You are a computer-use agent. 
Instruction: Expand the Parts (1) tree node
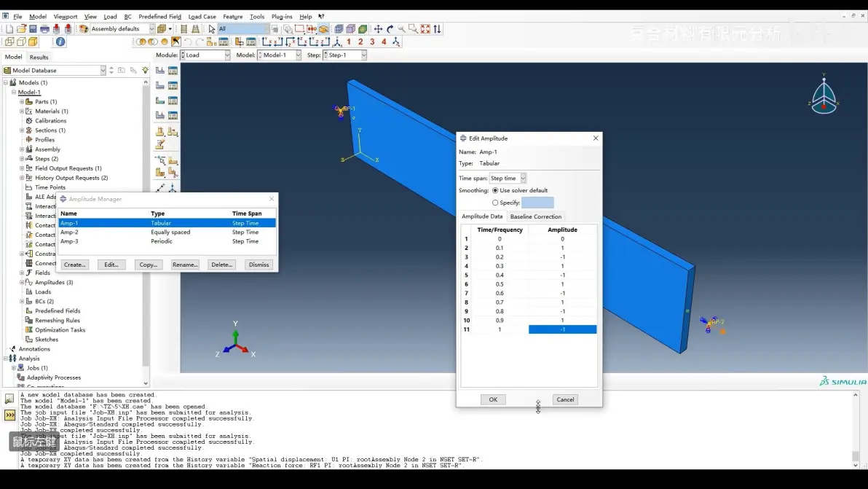22,102
